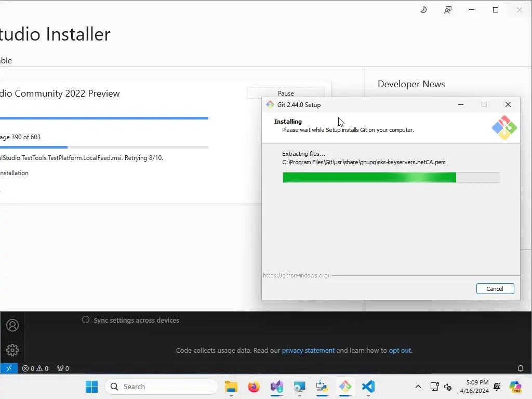Launch Firefox from the taskbar
This screenshot has width=532, height=399.
[x=254, y=387]
